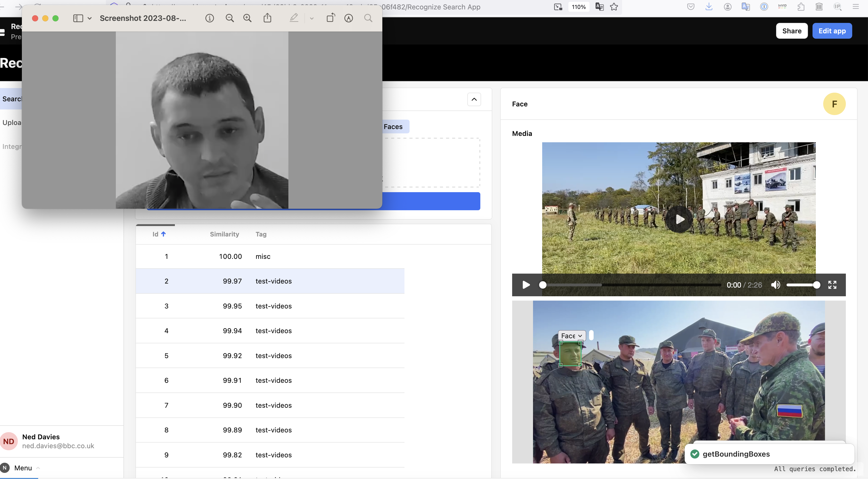This screenshot has height=479, width=868.
Task: Sort table by Similarity column header
Action: [x=225, y=234]
